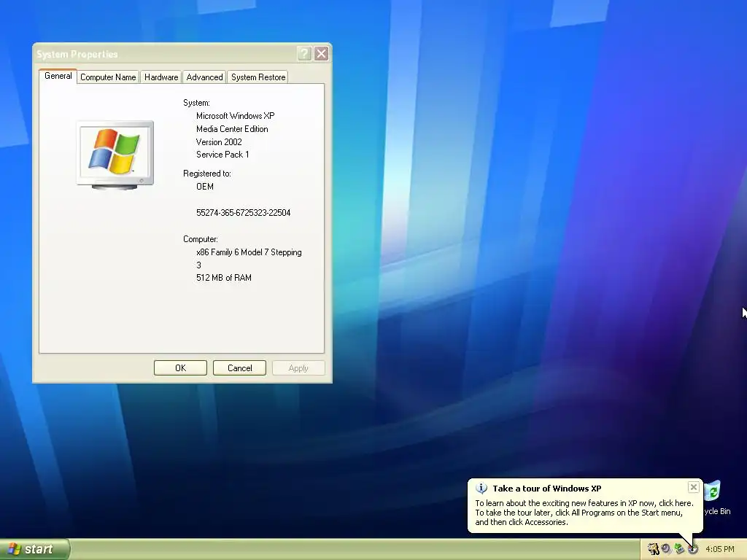Close the System Properties window
747x560 pixels.
pos(322,54)
